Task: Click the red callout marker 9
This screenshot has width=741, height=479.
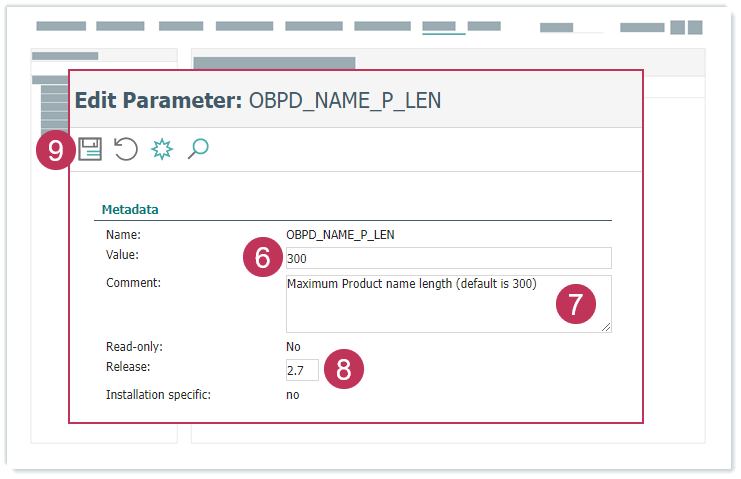Action: [55, 151]
